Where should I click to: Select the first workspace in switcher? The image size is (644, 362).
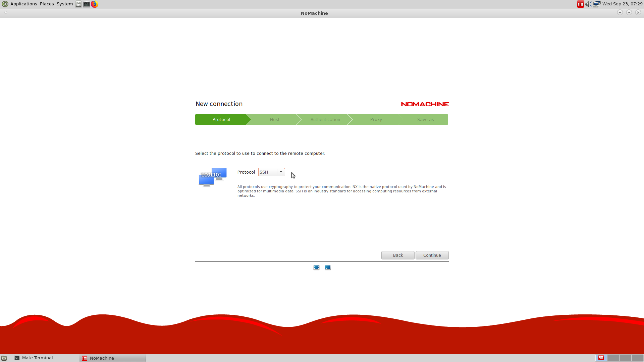click(x=601, y=358)
